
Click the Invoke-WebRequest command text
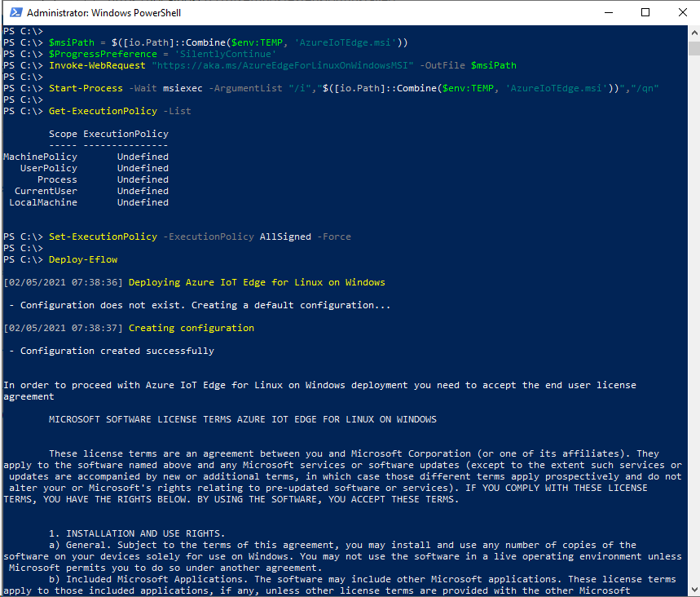pyautogui.click(x=97, y=65)
